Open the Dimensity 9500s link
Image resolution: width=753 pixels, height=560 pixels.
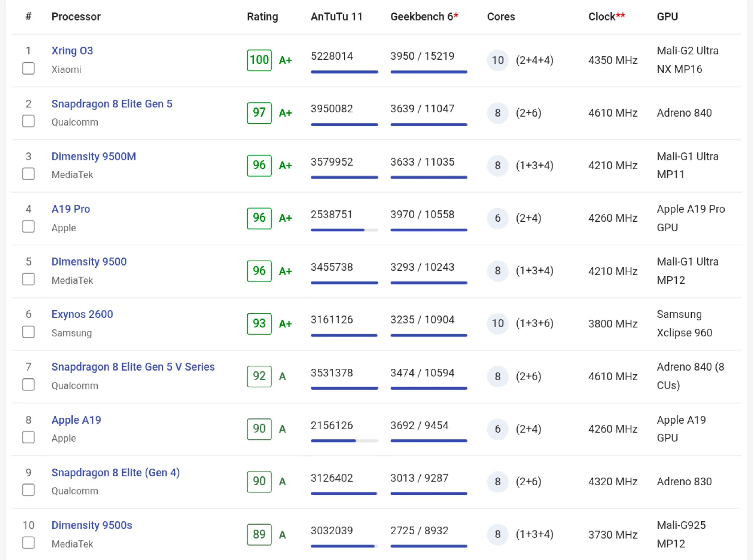(x=92, y=525)
